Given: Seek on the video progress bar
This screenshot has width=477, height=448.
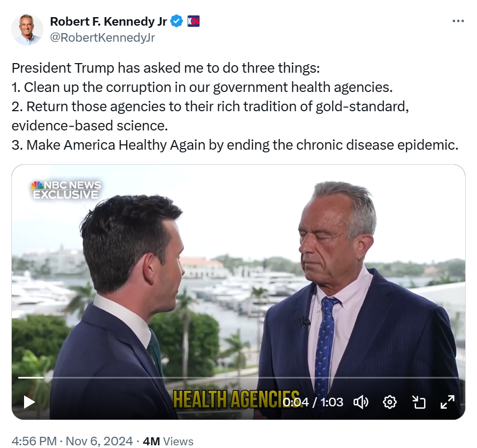Looking at the screenshot, I should pos(238,377).
